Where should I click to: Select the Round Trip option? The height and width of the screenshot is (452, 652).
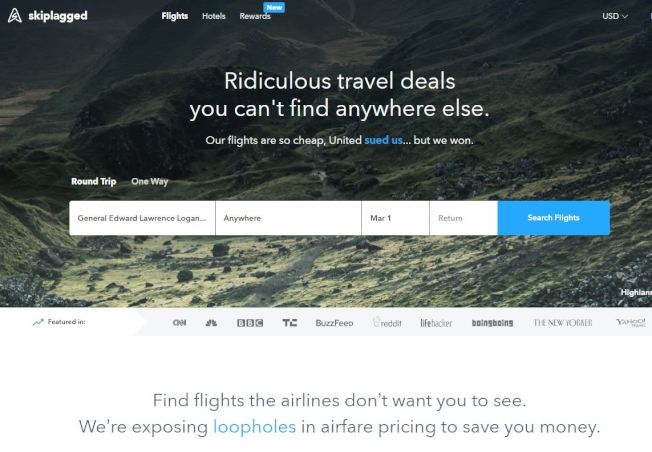tap(94, 182)
